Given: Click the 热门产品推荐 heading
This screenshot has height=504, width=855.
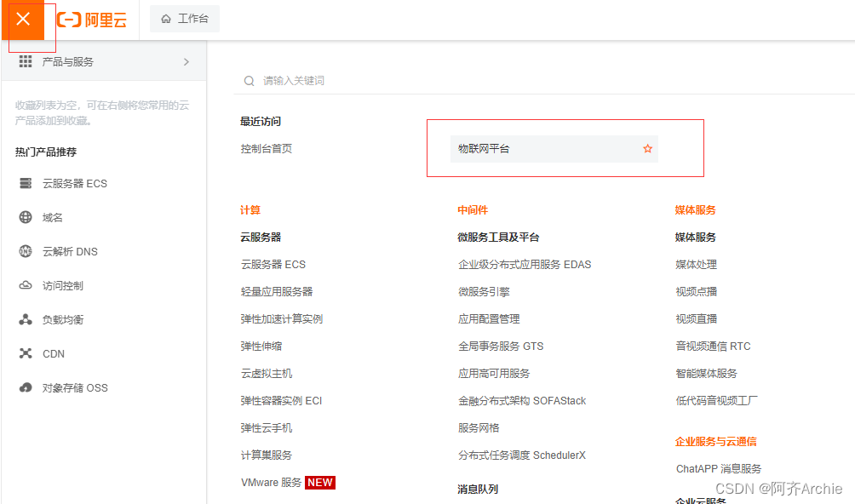Looking at the screenshot, I should (x=46, y=152).
